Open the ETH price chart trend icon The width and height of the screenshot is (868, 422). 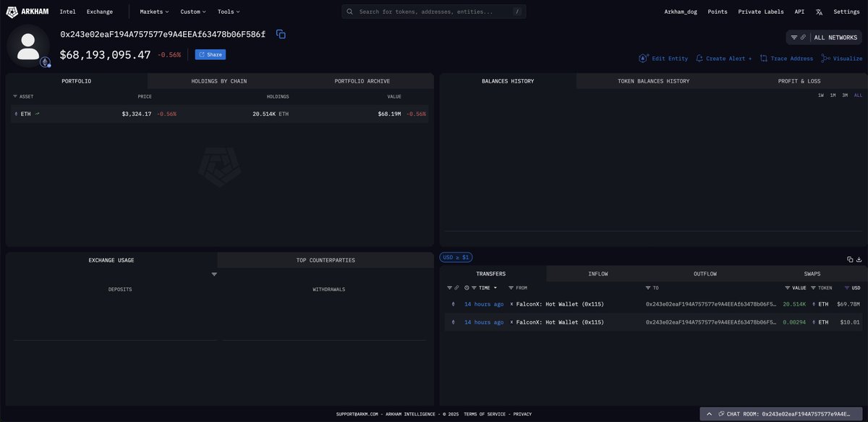point(37,114)
